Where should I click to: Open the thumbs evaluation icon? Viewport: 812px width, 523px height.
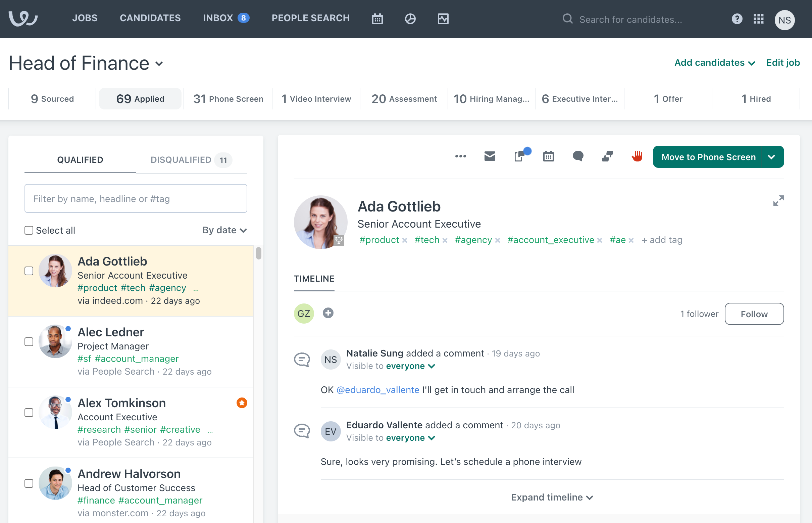point(607,156)
